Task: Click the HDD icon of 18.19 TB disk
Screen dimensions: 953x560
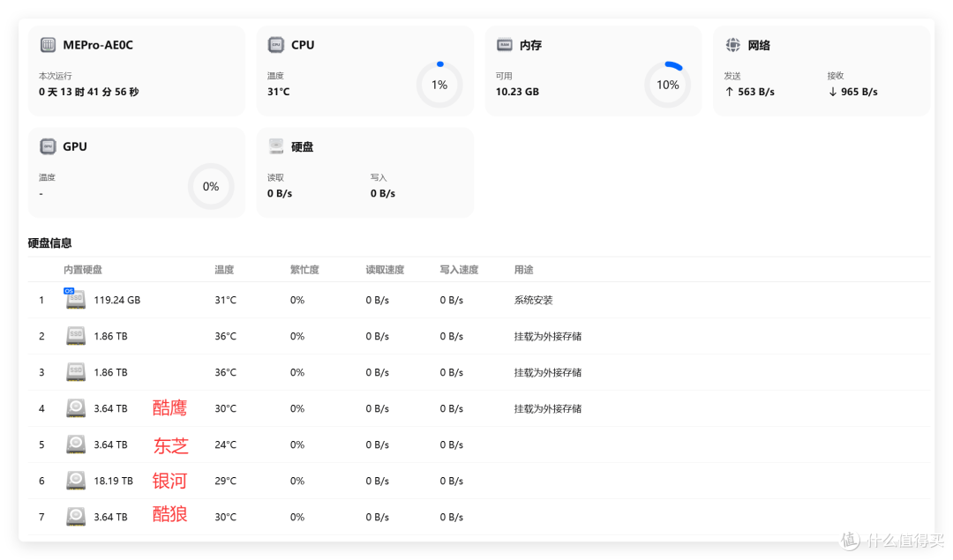Action: (x=75, y=481)
